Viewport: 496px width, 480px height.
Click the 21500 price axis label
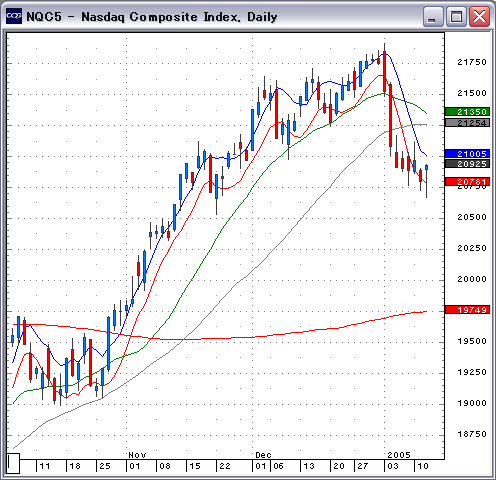[x=472, y=93]
